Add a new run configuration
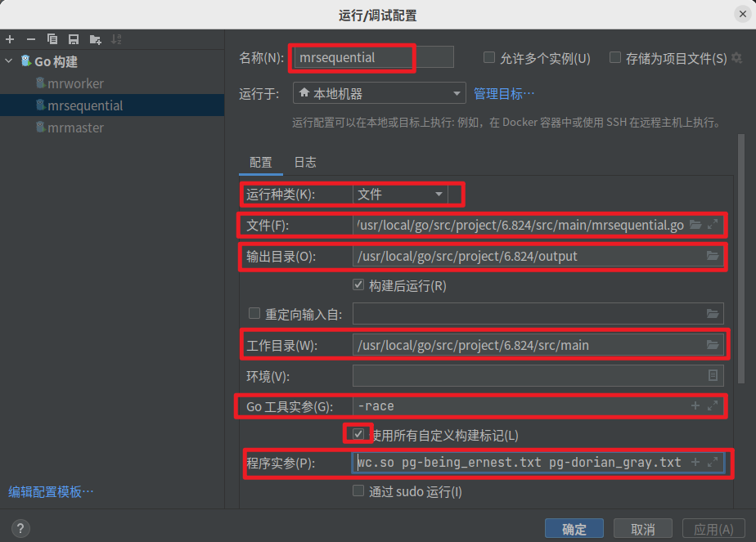 pyautogui.click(x=10, y=38)
